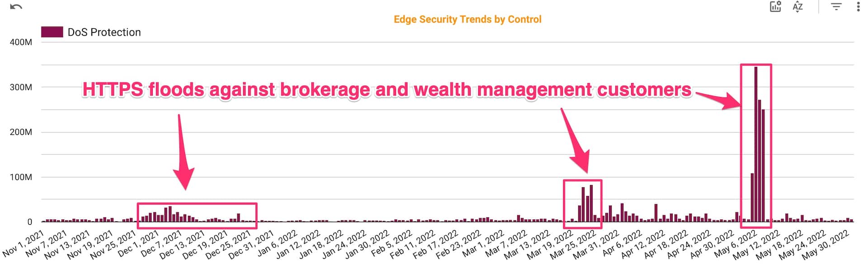Click the HTTPS floods annotation text

click(x=387, y=90)
